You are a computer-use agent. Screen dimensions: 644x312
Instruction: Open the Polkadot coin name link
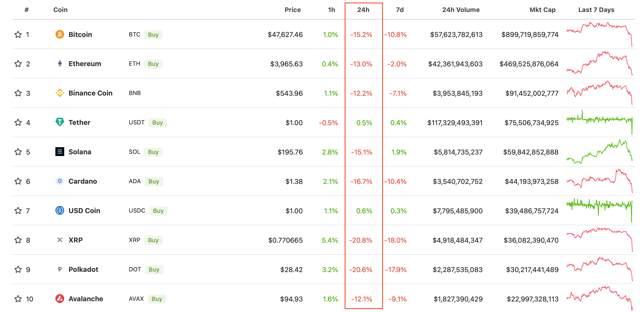[83, 269]
